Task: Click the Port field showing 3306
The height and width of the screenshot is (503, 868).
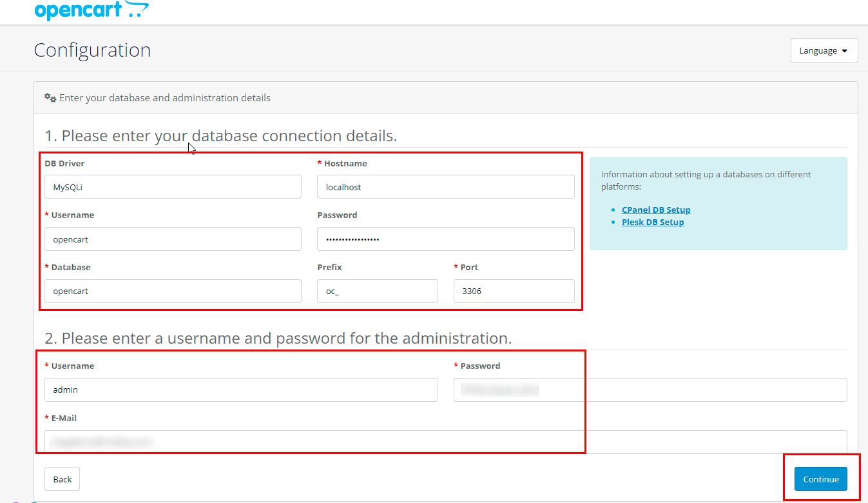Action: 514,291
